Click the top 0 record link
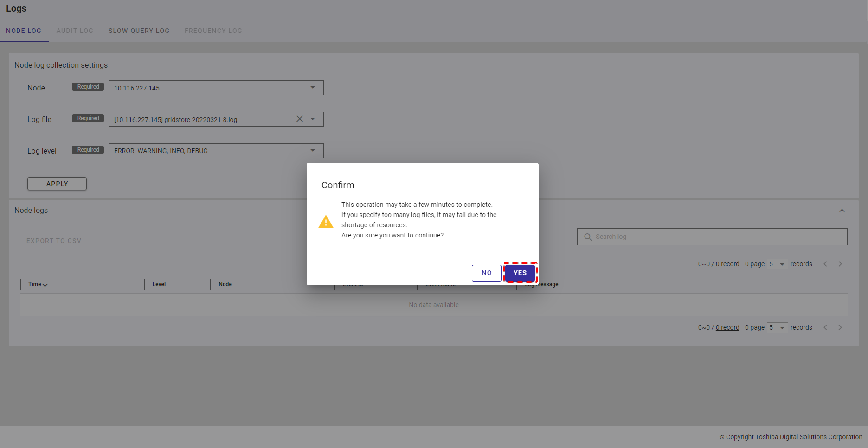The width and height of the screenshot is (868, 448). 727,264
